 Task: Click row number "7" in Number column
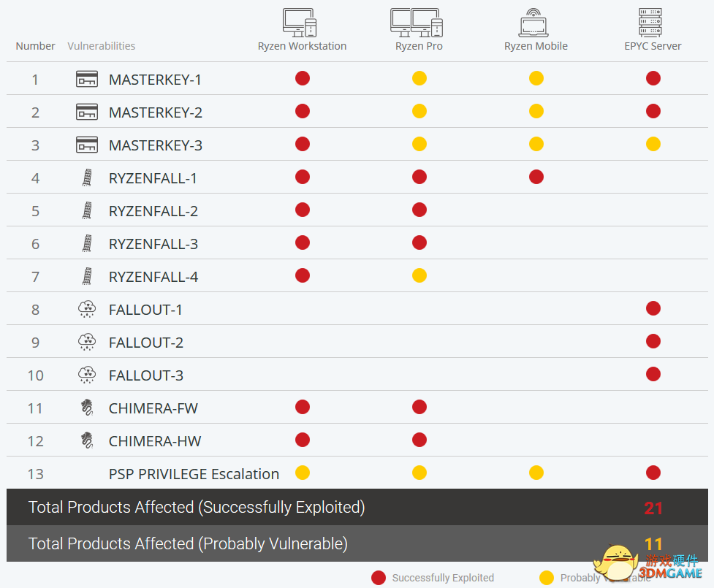(36, 277)
